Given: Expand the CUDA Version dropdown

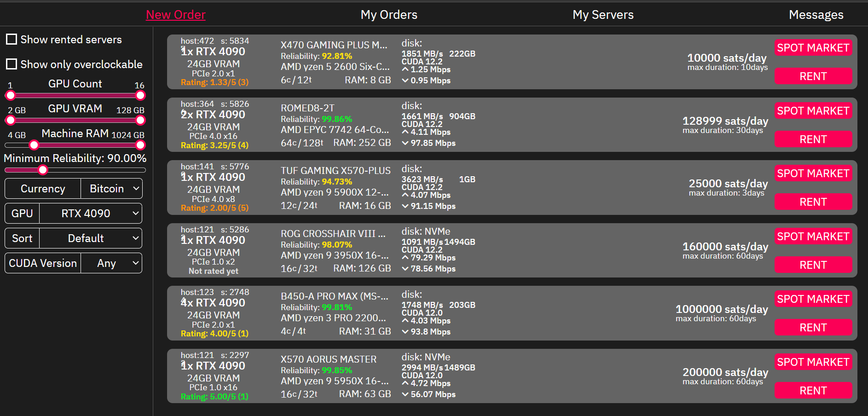Looking at the screenshot, I should pyautogui.click(x=111, y=263).
